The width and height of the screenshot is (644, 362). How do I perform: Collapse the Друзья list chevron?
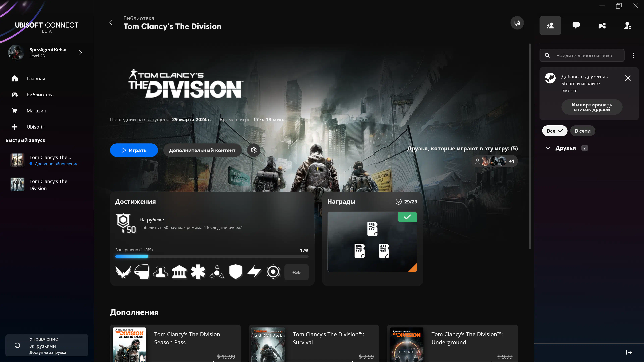548,148
